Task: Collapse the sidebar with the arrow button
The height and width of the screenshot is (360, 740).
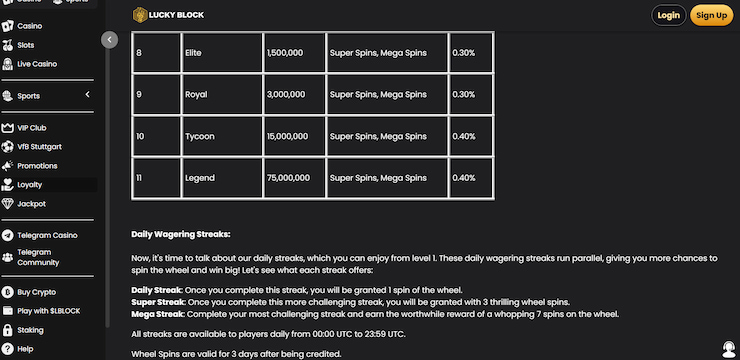Action: tap(109, 40)
